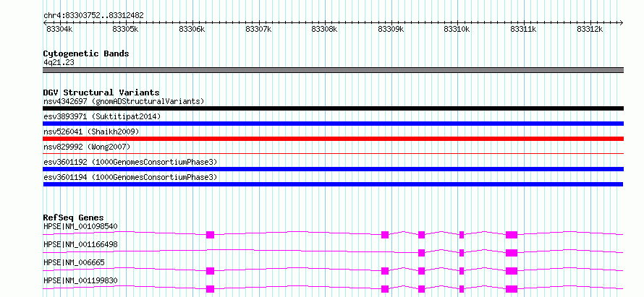Select NM_001166498 wide exon before 83311k
Image resolution: width=644 pixels, height=297 pixels.
[x=512, y=253]
